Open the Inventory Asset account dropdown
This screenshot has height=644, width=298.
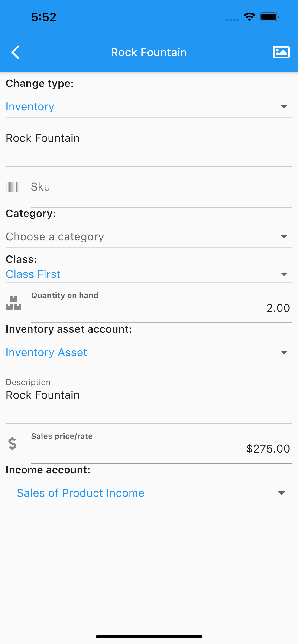(x=149, y=353)
